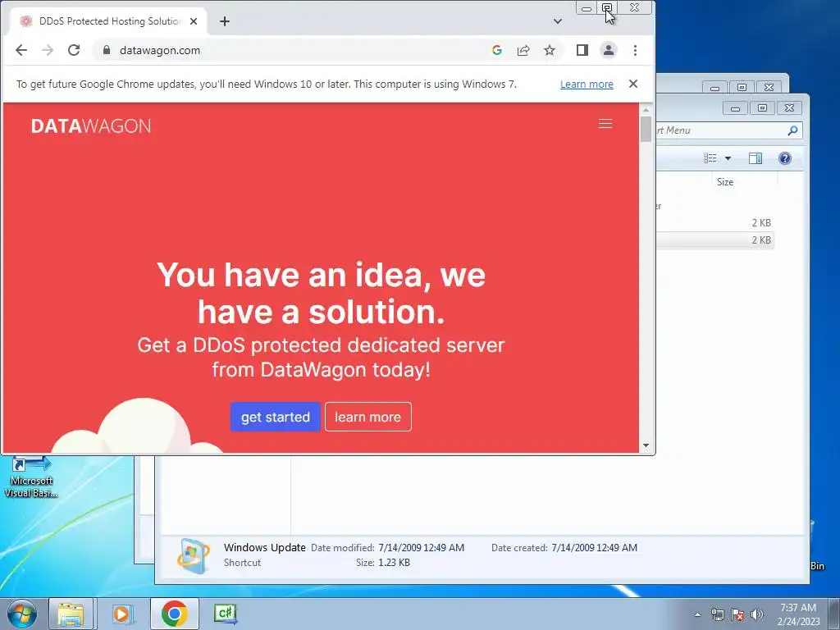This screenshot has height=630, width=840.
Task: Click scrollbar down arrow on webpage
Action: pyautogui.click(x=646, y=445)
